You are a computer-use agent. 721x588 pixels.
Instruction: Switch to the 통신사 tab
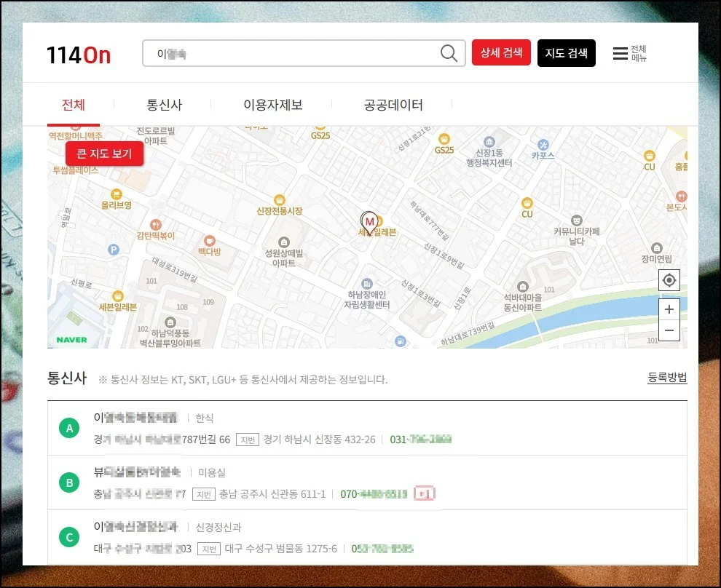[x=164, y=105]
